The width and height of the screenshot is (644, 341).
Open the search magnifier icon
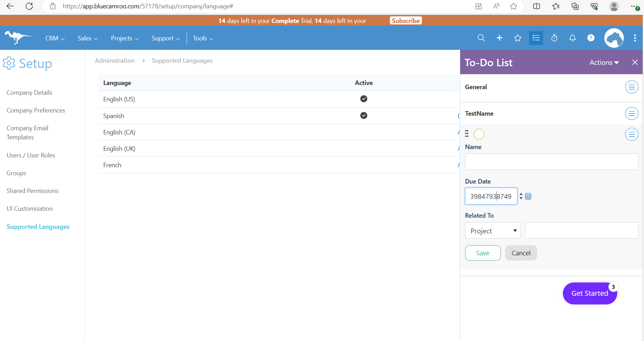coord(481,38)
